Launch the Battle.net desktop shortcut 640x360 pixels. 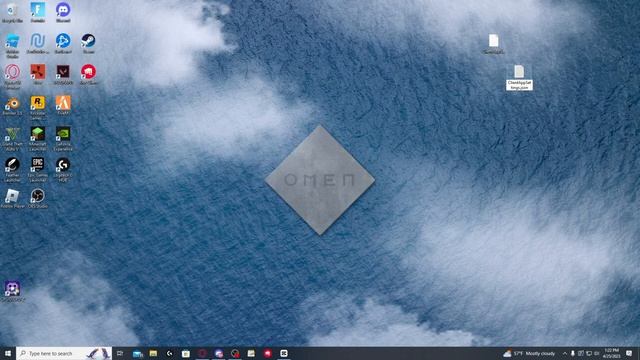tap(63, 43)
